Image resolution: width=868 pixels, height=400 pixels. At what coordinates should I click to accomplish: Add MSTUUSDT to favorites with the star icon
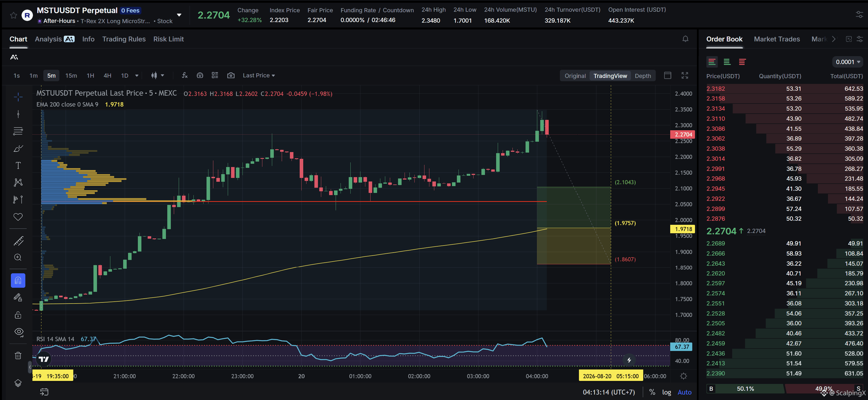tap(13, 15)
